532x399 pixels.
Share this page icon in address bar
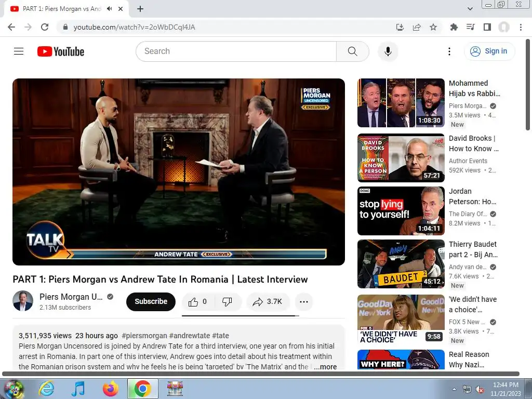point(417,27)
